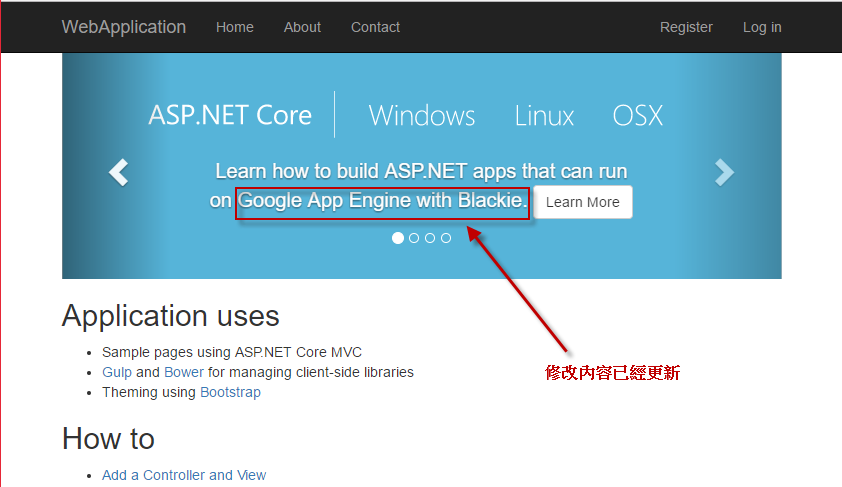Open the Gulp link
842x487 pixels.
pyautogui.click(x=117, y=372)
